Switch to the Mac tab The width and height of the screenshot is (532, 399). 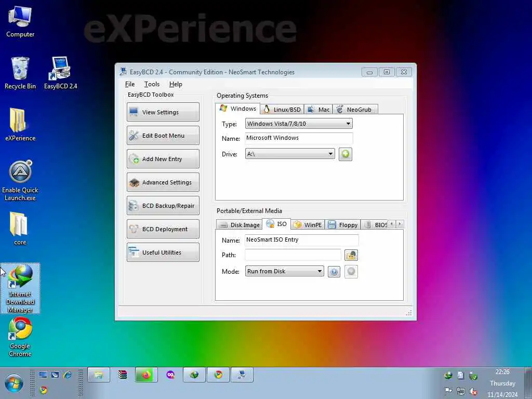(318, 110)
